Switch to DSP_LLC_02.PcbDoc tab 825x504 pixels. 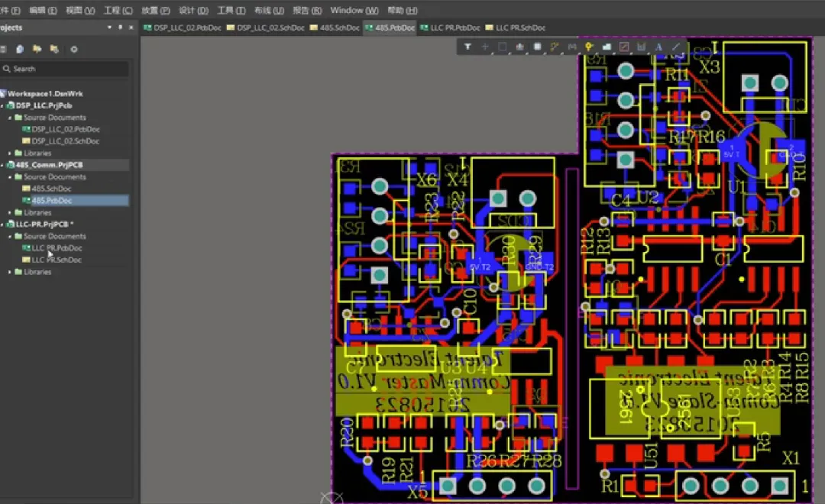click(183, 28)
